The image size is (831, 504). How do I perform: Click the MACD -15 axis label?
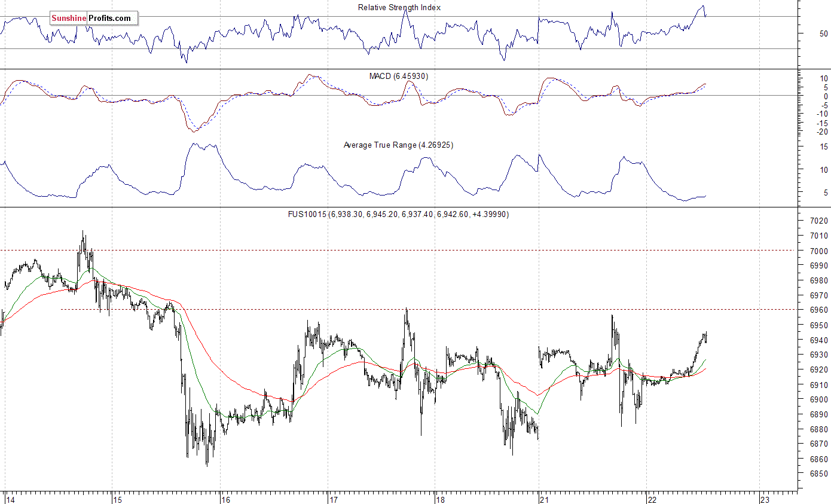click(x=821, y=123)
